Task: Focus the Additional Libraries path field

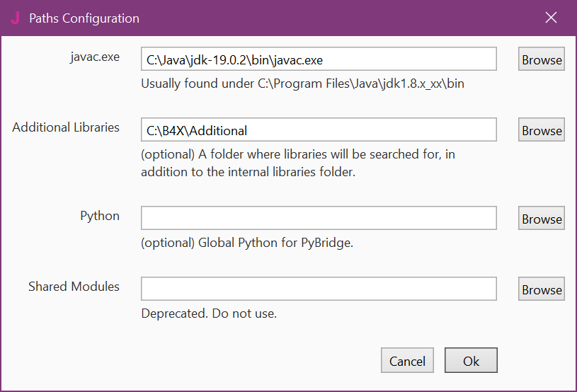Action: [x=319, y=130]
